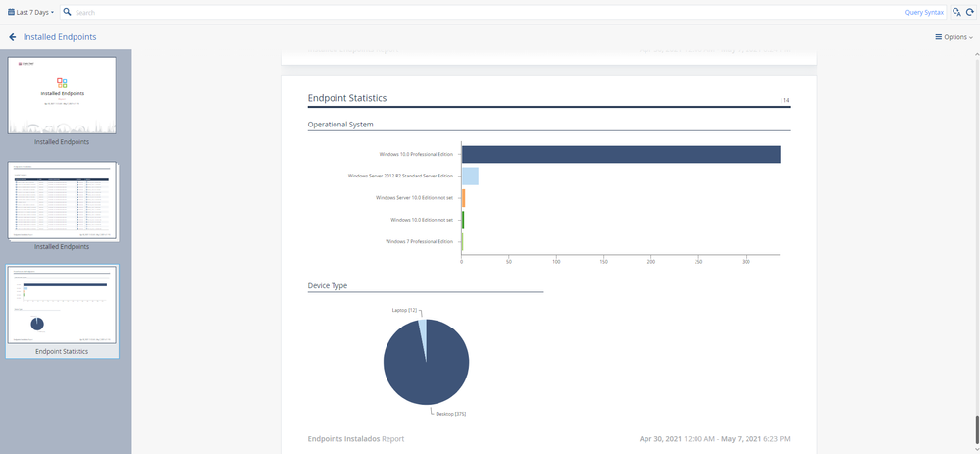Click the magnifying glass search icon
The image size is (980, 454).
[x=68, y=12]
